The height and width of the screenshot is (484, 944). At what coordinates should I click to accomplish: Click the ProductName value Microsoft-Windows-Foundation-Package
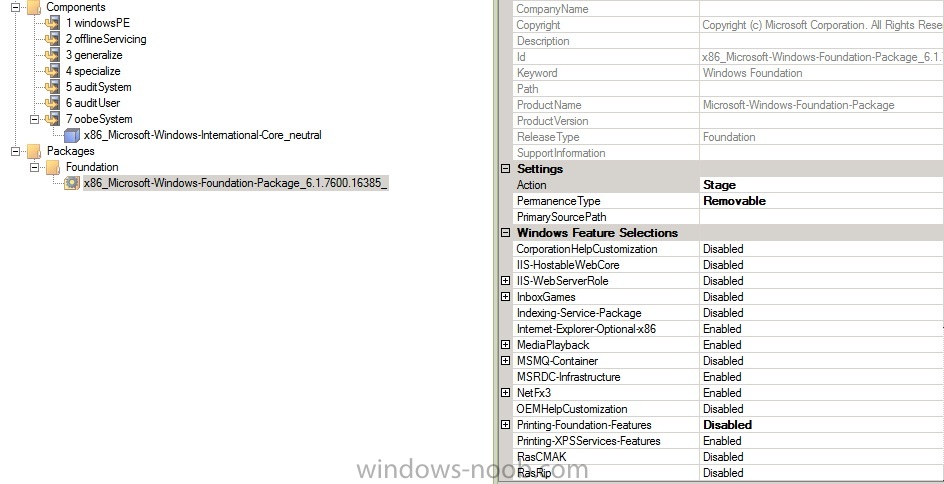pos(798,105)
